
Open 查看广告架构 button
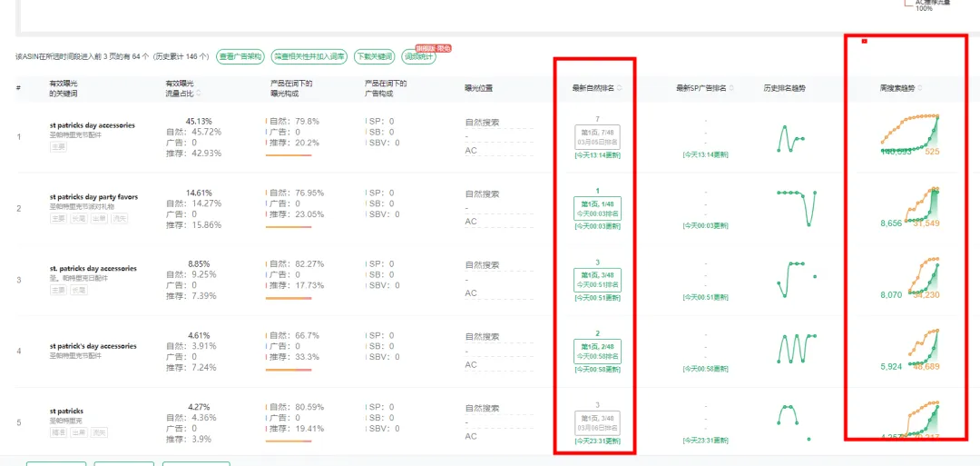(x=240, y=56)
